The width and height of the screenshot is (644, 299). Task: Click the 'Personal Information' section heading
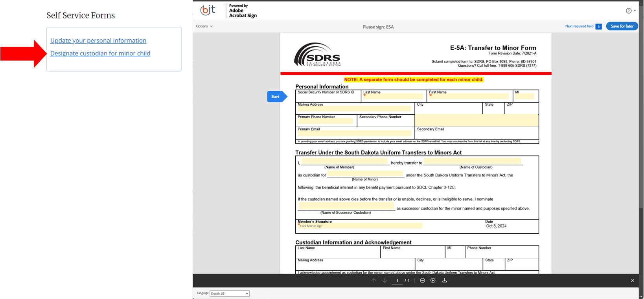tap(322, 87)
